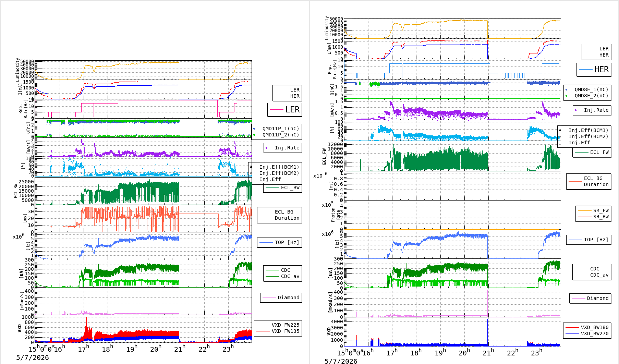Click TOP [Hz] legend in right panel
619x364 pixels.
click(596, 240)
